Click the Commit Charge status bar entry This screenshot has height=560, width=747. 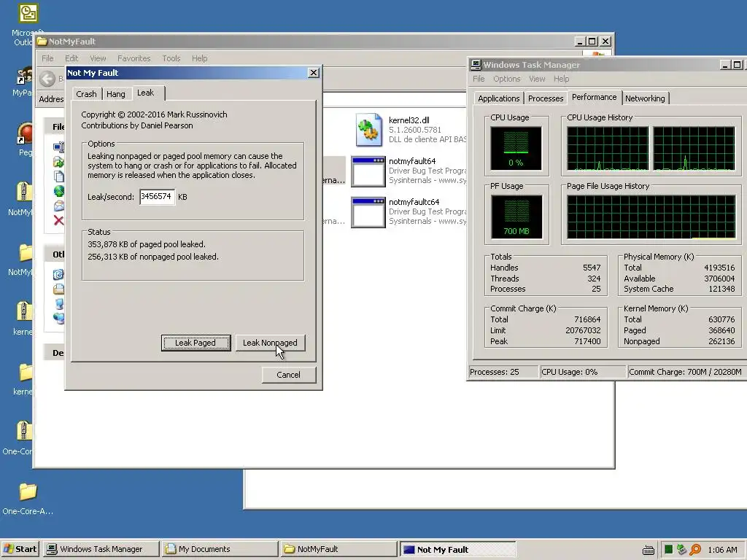coord(686,372)
